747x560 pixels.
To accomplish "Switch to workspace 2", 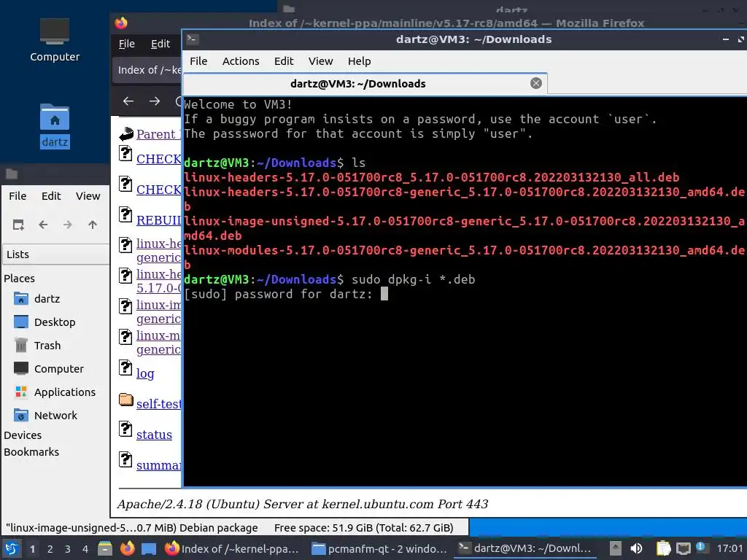I will click(50, 549).
